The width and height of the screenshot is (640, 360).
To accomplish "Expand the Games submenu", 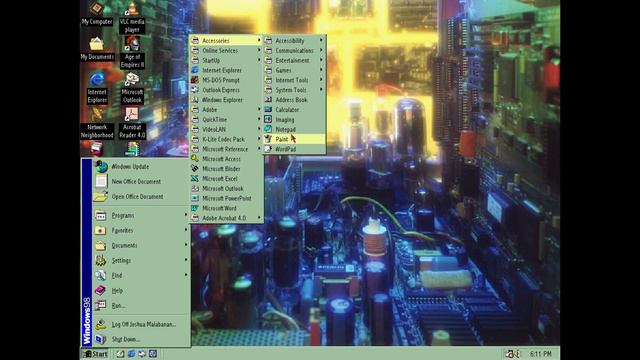I will pos(294,70).
